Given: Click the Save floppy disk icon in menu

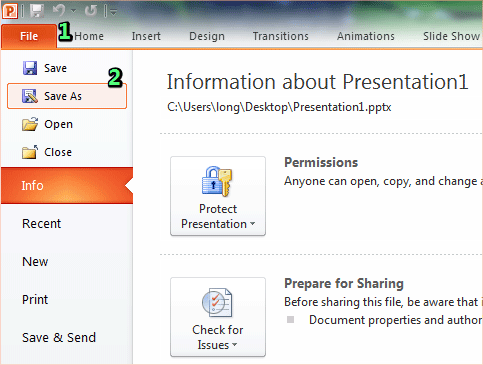Looking at the screenshot, I should pos(30,68).
